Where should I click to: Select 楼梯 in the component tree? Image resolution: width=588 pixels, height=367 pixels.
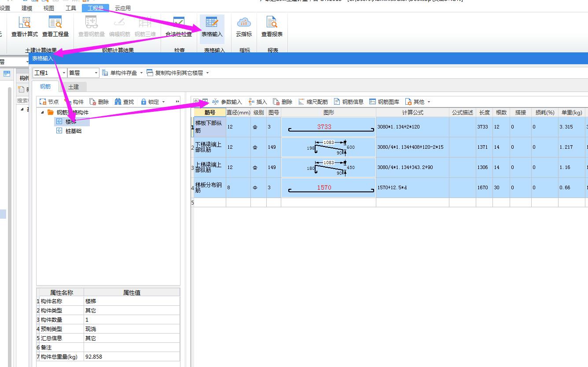click(x=71, y=121)
